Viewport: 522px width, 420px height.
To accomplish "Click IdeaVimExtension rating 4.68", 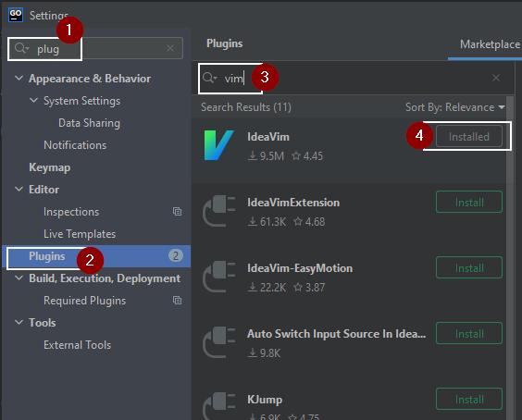I will 309,222.
